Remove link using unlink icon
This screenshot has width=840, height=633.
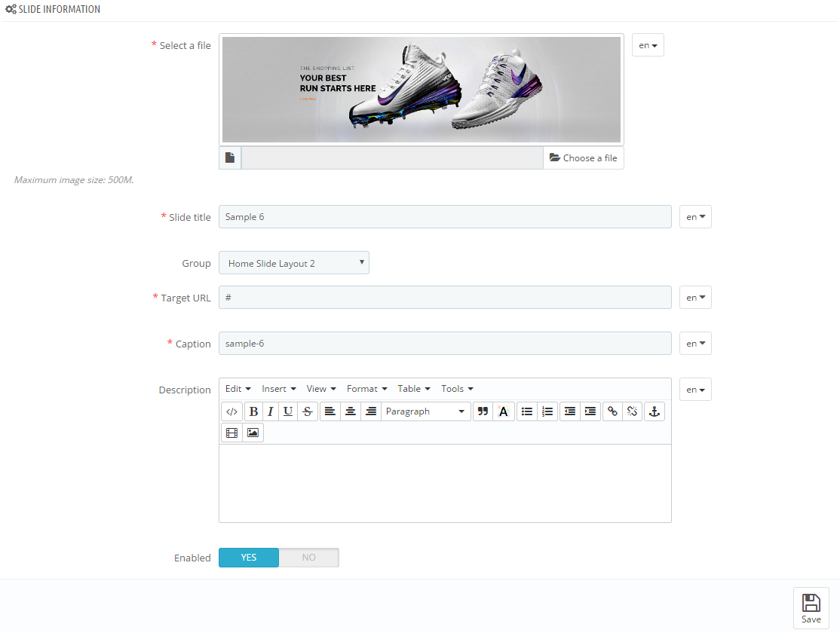coord(632,411)
